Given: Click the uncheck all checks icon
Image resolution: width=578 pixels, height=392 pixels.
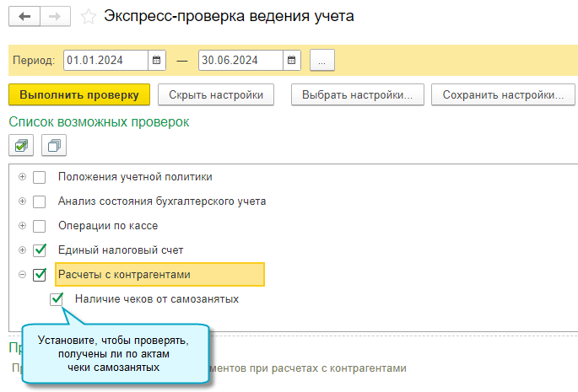Looking at the screenshot, I should click(53, 145).
